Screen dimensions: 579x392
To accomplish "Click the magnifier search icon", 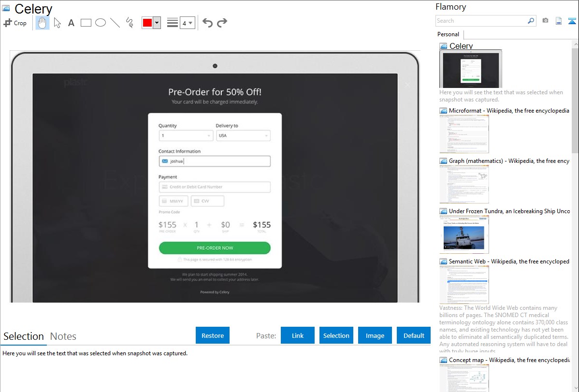I will point(531,21).
